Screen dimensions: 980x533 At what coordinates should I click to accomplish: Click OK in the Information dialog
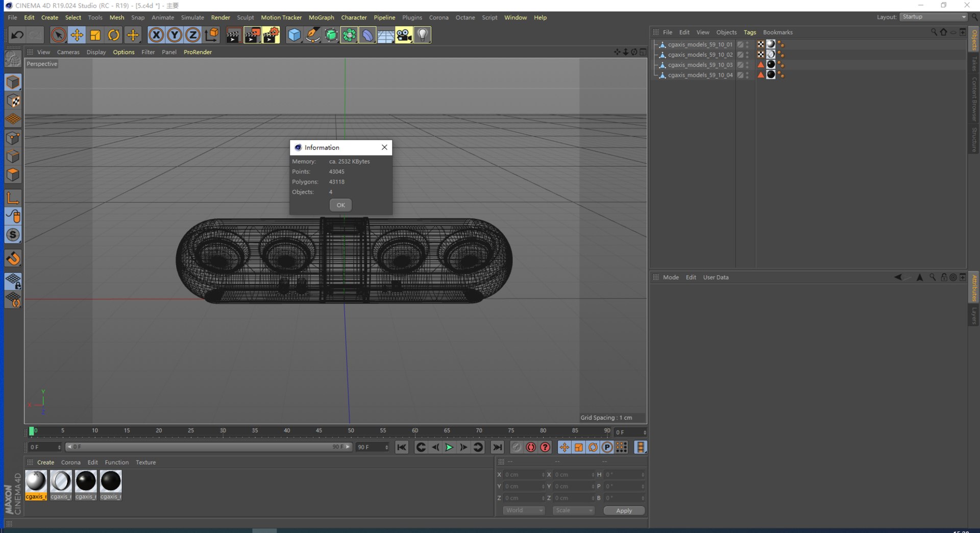[x=340, y=205]
